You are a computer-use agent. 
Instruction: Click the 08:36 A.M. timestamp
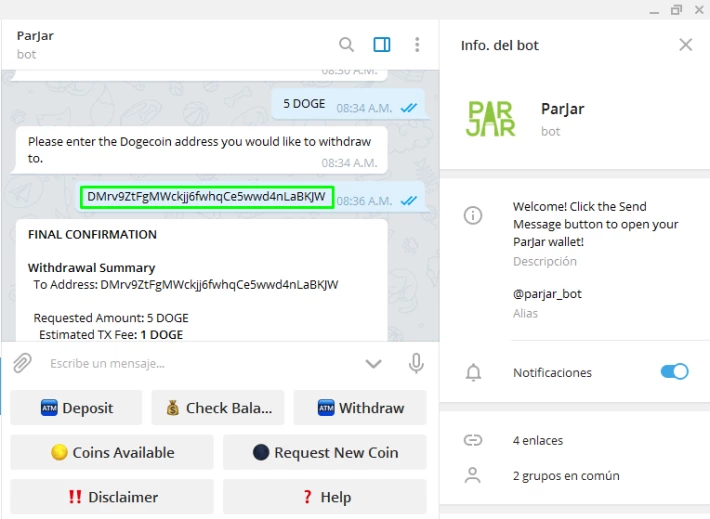point(364,201)
